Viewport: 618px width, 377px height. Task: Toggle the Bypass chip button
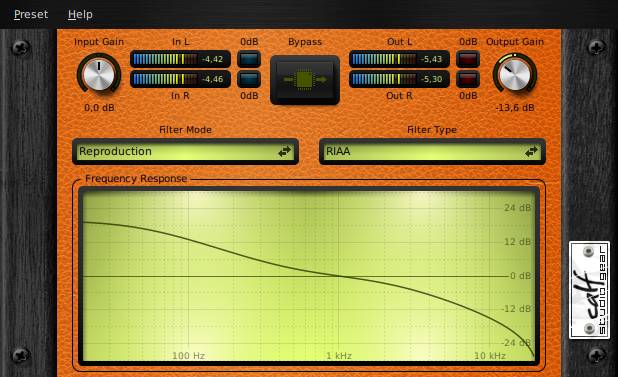pyautogui.click(x=305, y=80)
